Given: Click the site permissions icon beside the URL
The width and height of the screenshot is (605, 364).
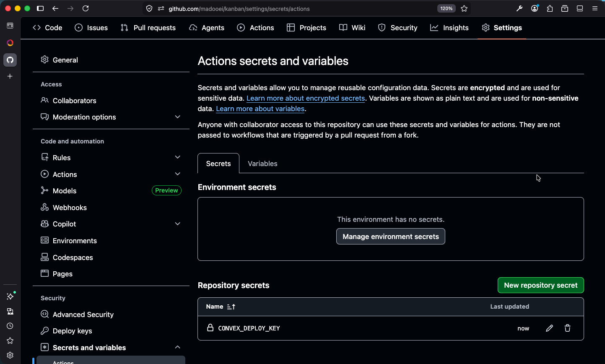Looking at the screenshot, I should (161, 8).
